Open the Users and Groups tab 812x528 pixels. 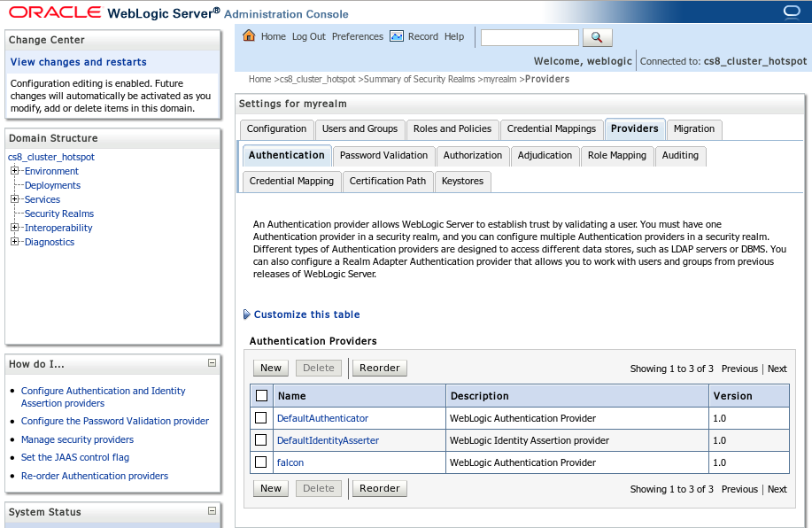[x=360, y=129]
